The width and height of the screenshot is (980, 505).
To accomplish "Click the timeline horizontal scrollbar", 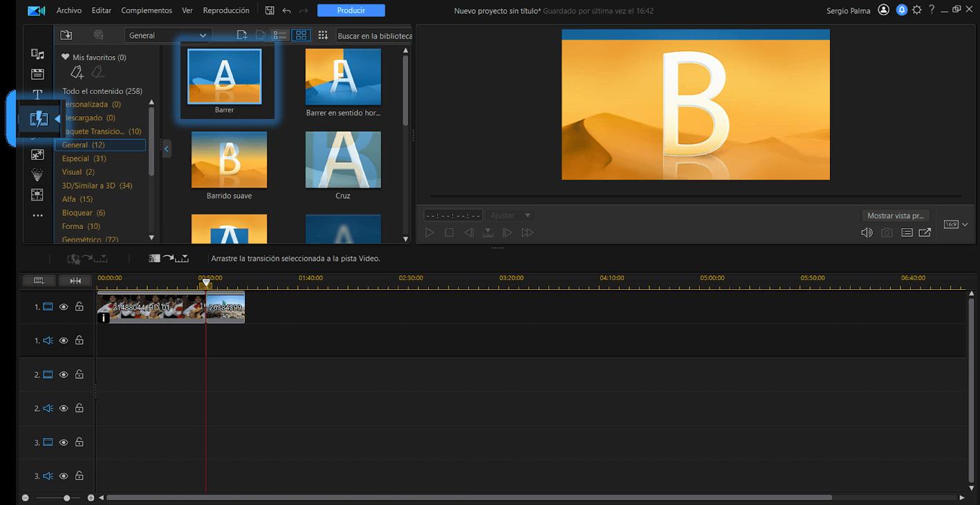I will (469, 497).
